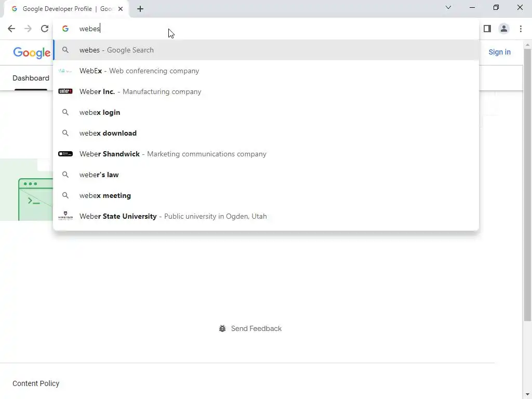Image resolution: width=532 pixels, height=399 pixels.
Task: Click the Weber State University logo icon
Action: 65,216
